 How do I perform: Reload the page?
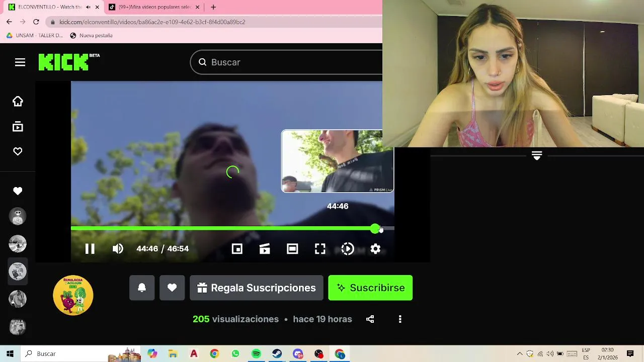tap(36, 22)
